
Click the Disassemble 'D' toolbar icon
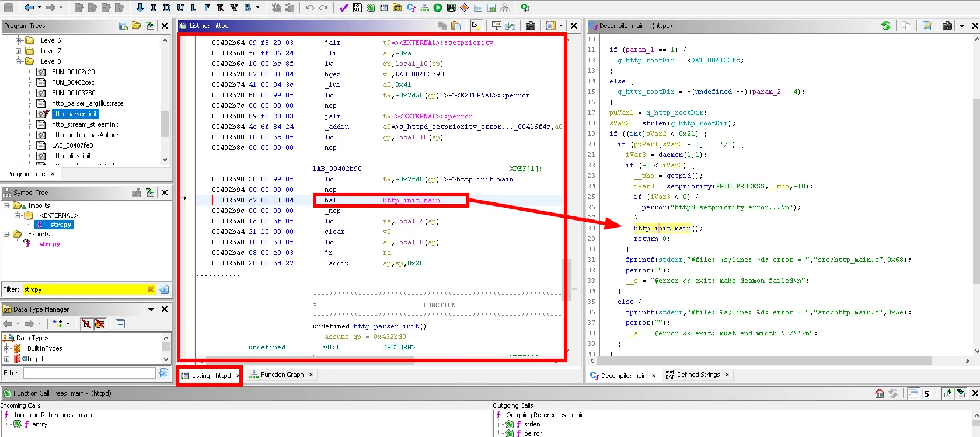coord(167,8)
